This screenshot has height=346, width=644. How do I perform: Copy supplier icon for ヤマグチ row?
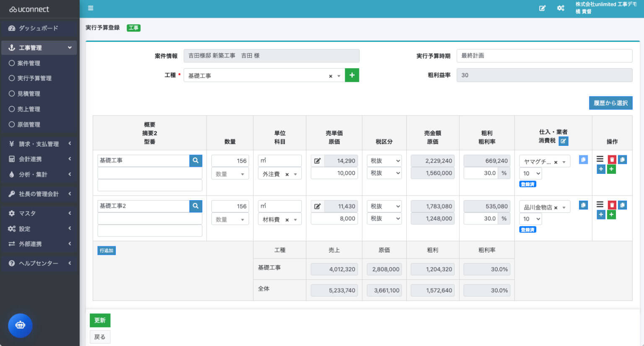583,160
